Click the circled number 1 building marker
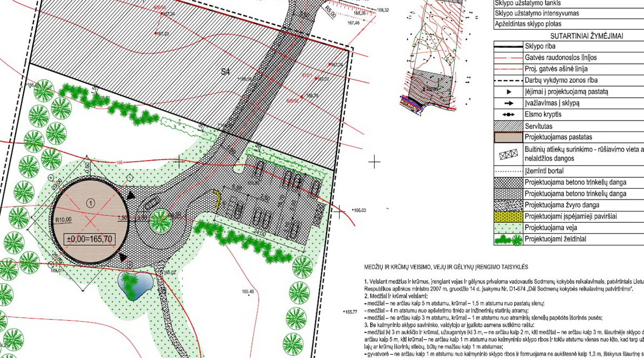Image resolution: width=644 pixels, height=358 pixels. point(90,203)
